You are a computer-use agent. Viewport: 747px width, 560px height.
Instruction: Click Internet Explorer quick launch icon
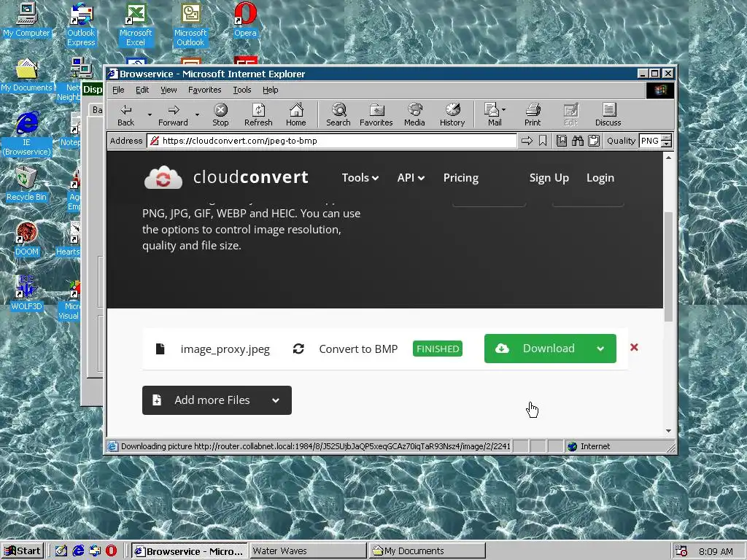78,551
